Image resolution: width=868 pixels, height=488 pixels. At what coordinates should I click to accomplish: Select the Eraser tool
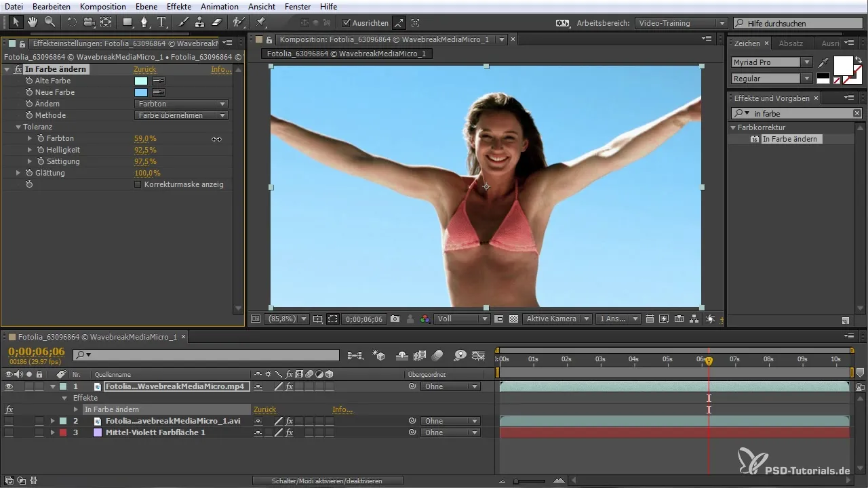coord(217,22)
